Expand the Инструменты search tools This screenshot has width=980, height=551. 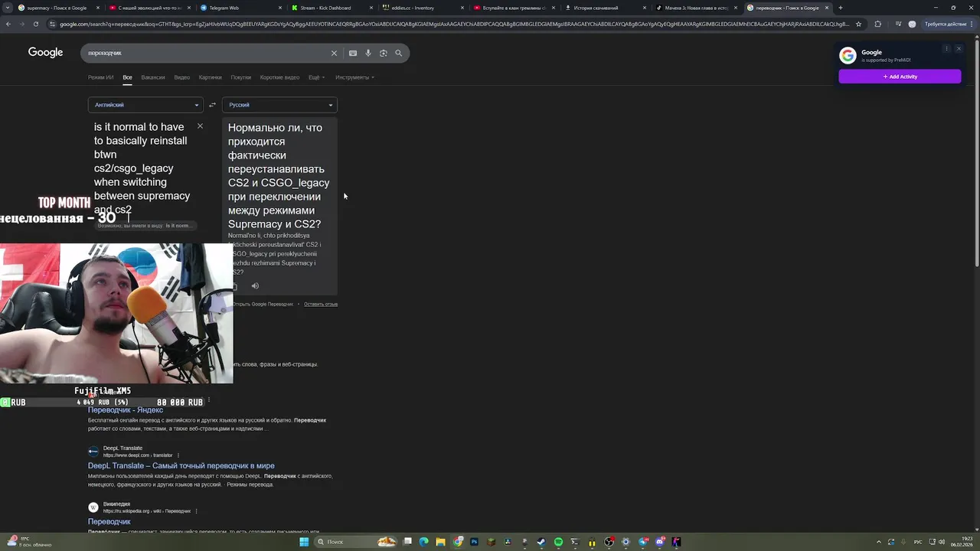[354, 77]
